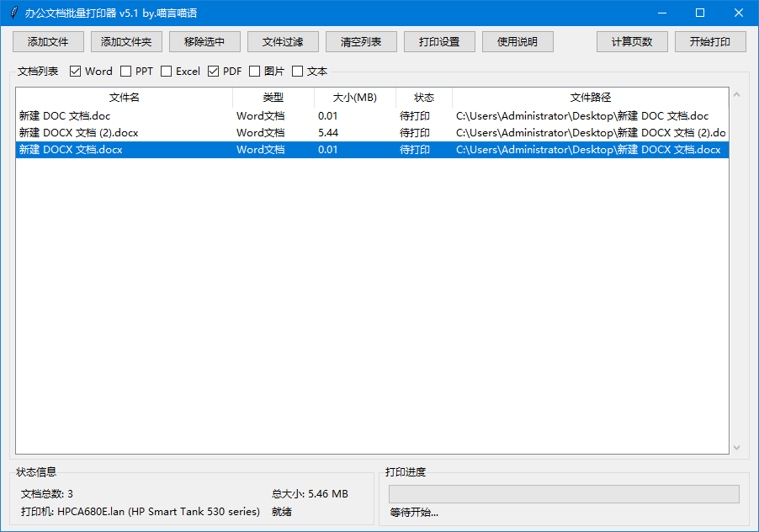The image size is (759, 532).
Task: Start printing with 开始打印
Action: 710,41
